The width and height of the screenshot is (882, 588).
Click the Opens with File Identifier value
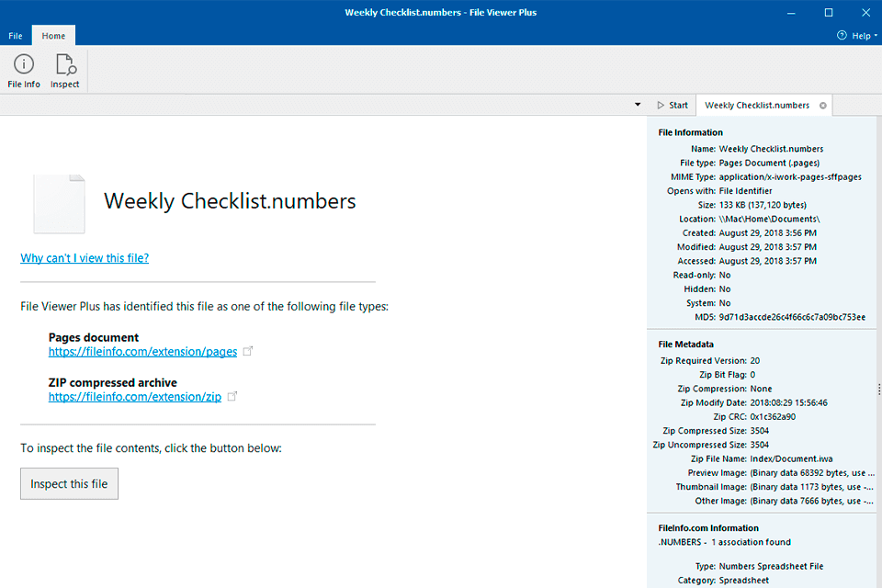coord(745,191)
